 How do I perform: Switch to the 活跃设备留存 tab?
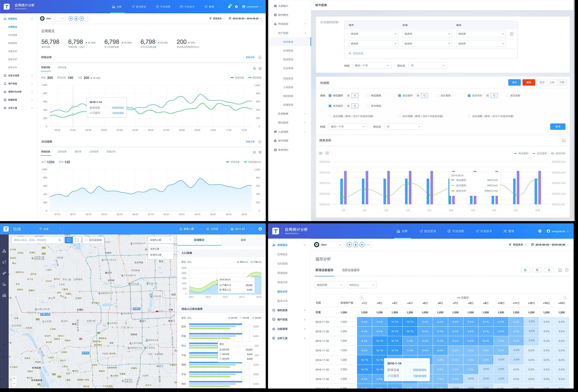[350, 270]
